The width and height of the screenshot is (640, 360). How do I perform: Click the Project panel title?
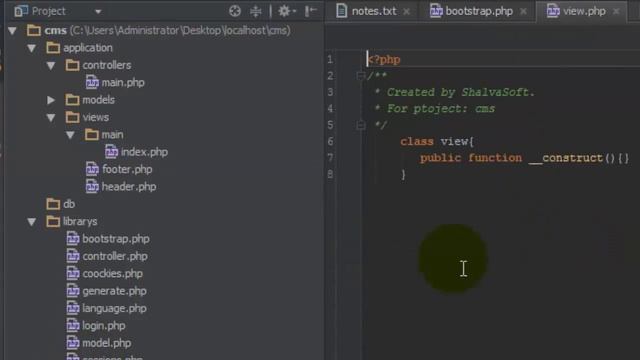pos(49,11)
